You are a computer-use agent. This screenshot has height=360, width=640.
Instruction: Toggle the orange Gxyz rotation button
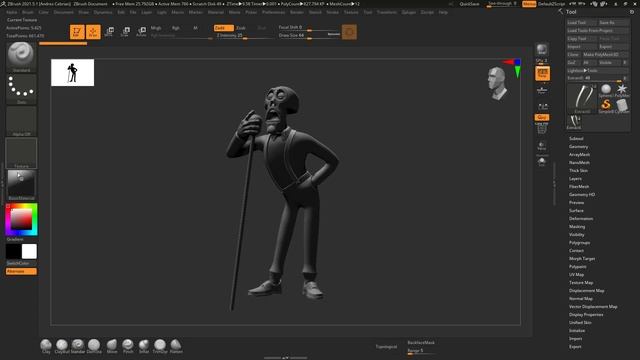pyautogui.click(x=542, y=118)
